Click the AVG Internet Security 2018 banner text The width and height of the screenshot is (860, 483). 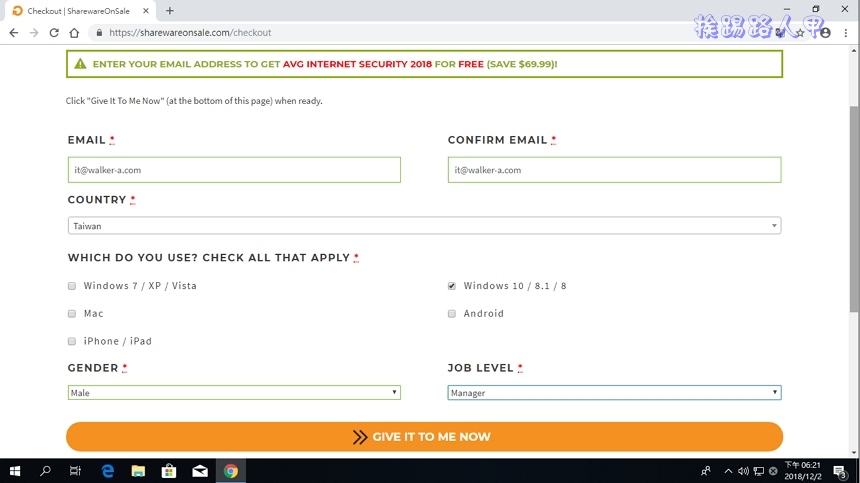[x=358, y=64]
